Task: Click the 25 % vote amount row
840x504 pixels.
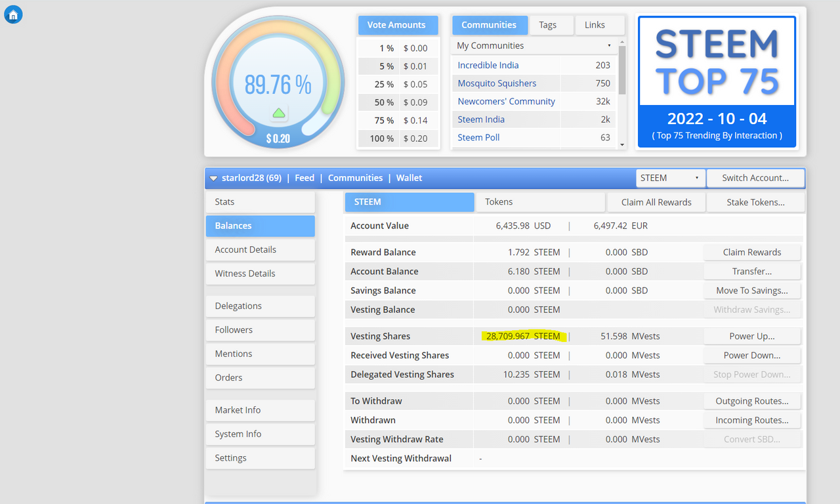Action: pos(398,84)
